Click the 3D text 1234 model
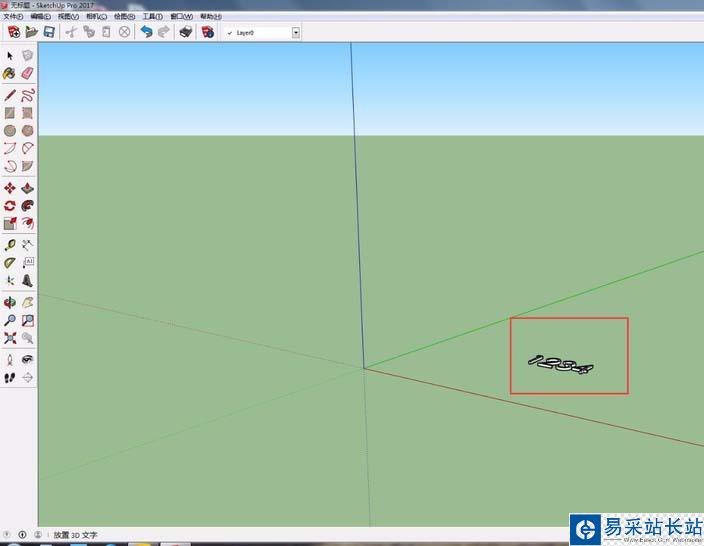Image resolution: width=704 pixels, height=546 pixels. (560, 365)
